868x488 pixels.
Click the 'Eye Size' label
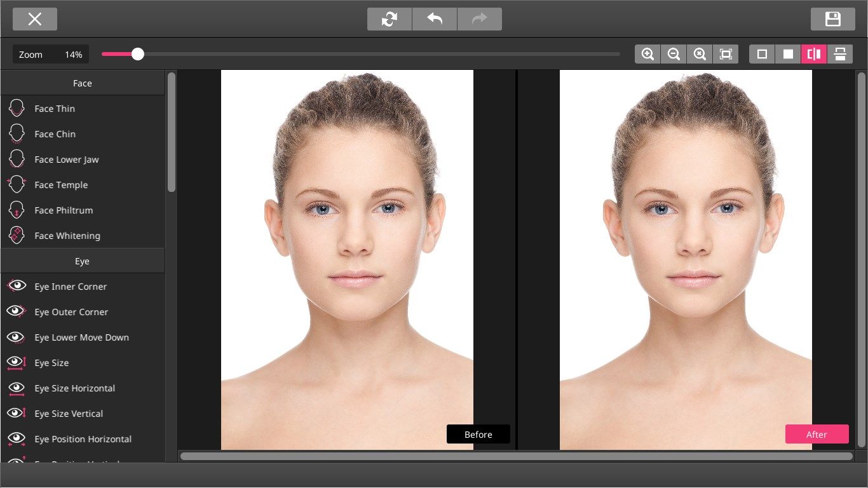(x=51, y=363)
